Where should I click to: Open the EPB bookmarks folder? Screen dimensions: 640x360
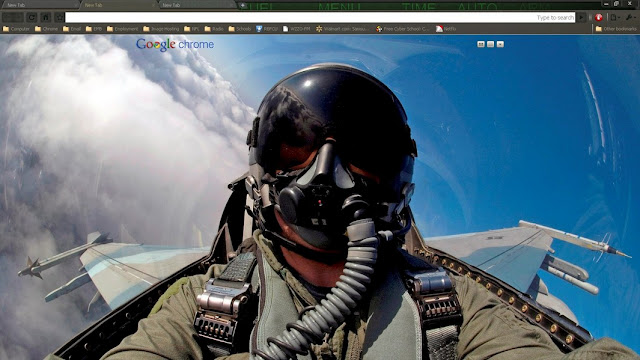(94, 29)
